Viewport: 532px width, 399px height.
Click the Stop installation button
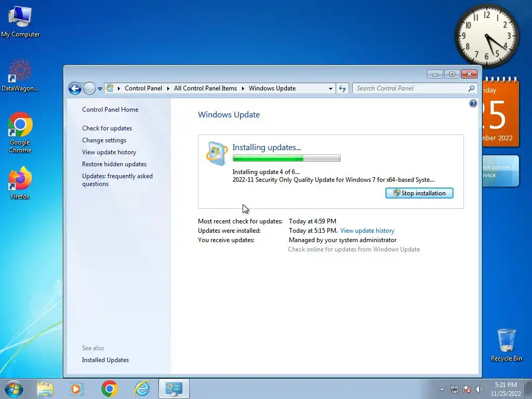coord(419,193)
